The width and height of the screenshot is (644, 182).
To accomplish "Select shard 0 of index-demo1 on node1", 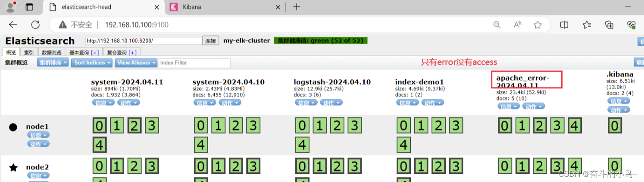I will point(403,126).
